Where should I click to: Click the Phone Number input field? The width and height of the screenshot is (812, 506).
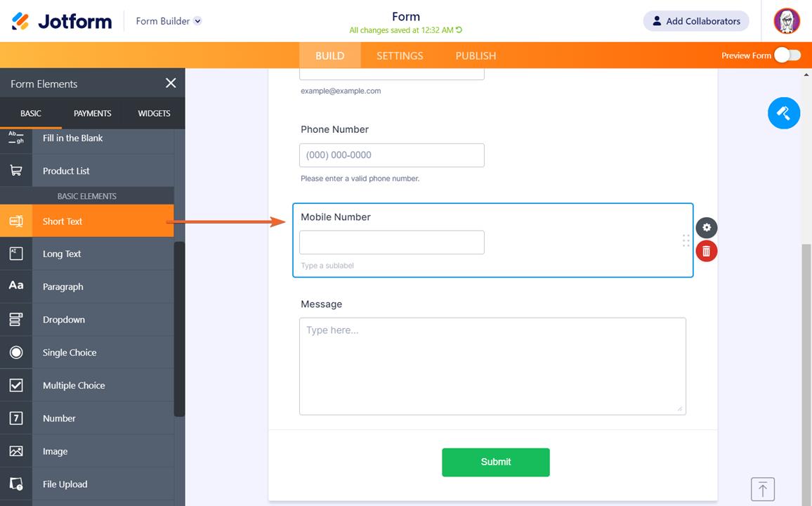[391, 155]
